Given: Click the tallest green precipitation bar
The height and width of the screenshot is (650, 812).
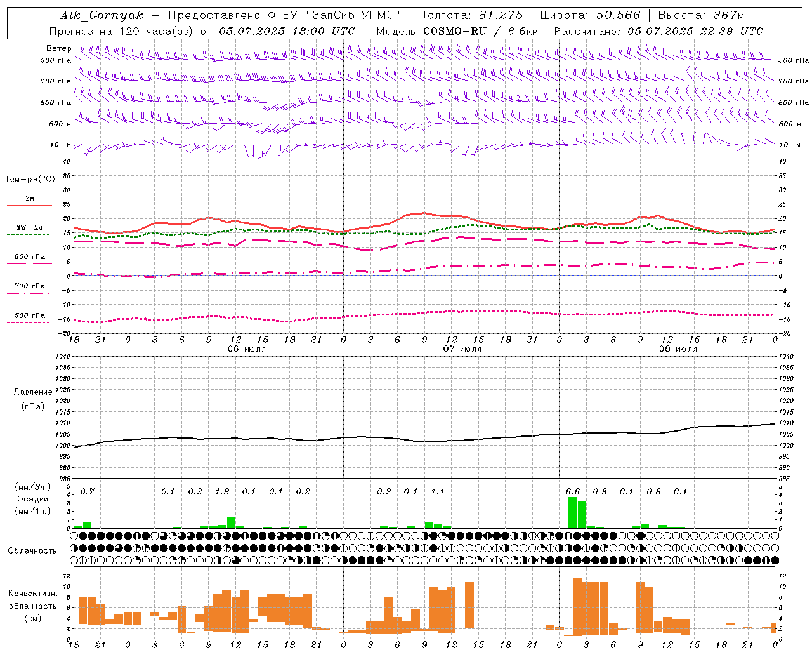Looking at the screenshot, I should (x=573, y=513).
